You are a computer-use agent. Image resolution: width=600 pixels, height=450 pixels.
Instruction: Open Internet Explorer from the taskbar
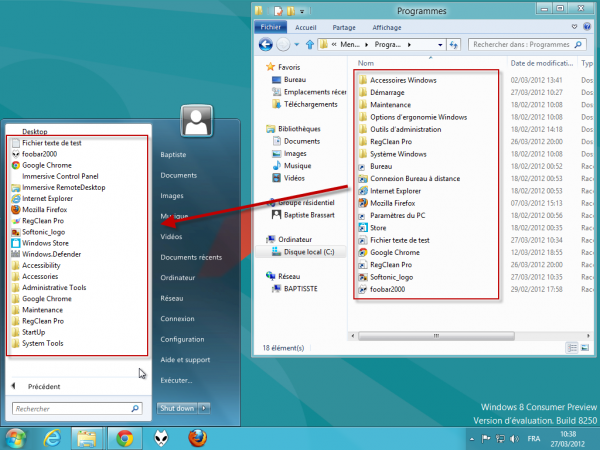[52, 438]
